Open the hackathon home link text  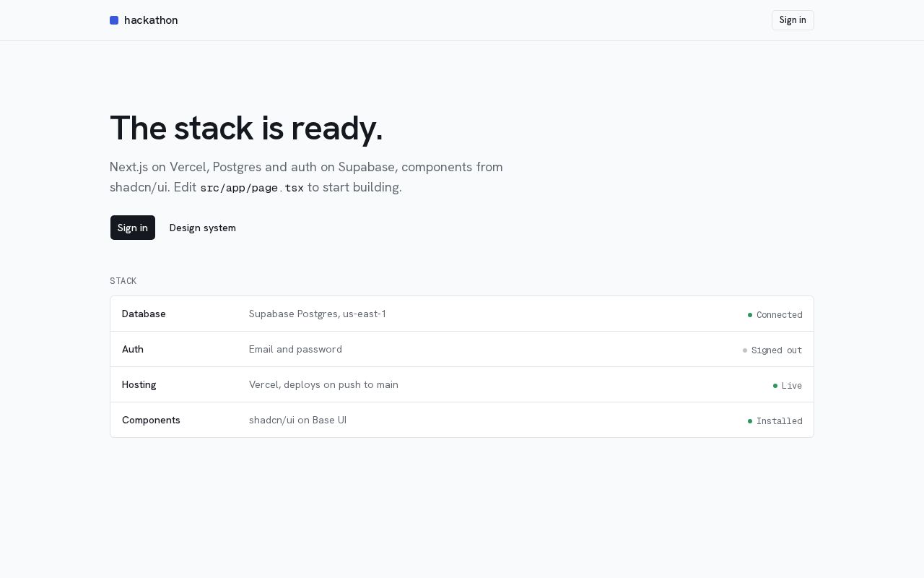(151, 20)
